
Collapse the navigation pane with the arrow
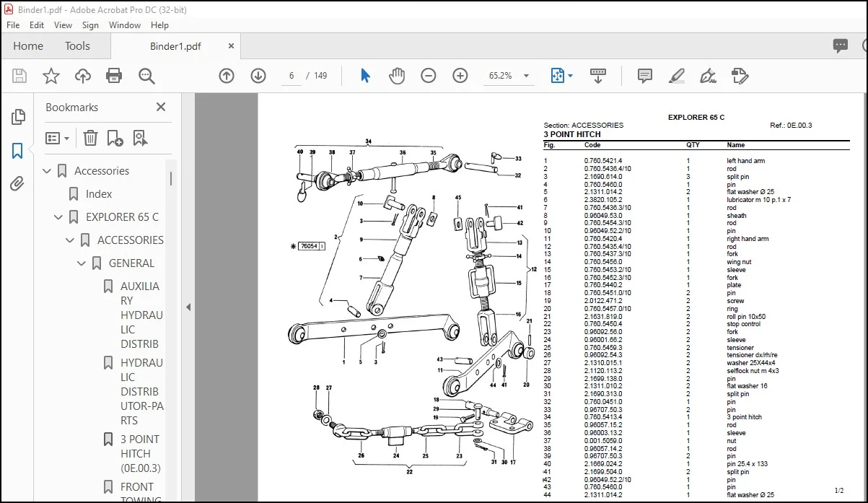(x=188, y=307)
